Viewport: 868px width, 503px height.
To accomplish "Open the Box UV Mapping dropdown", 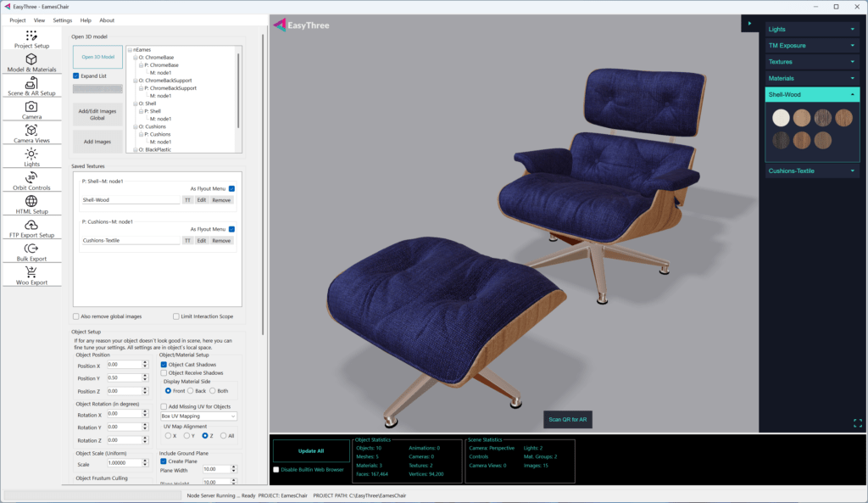I will tap(198, 416).
